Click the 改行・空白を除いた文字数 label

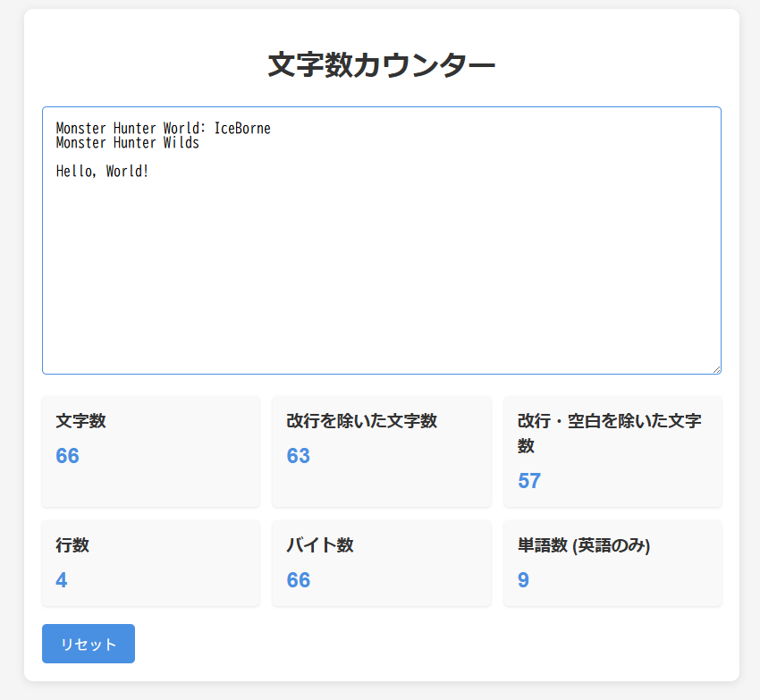pos(609,433)
